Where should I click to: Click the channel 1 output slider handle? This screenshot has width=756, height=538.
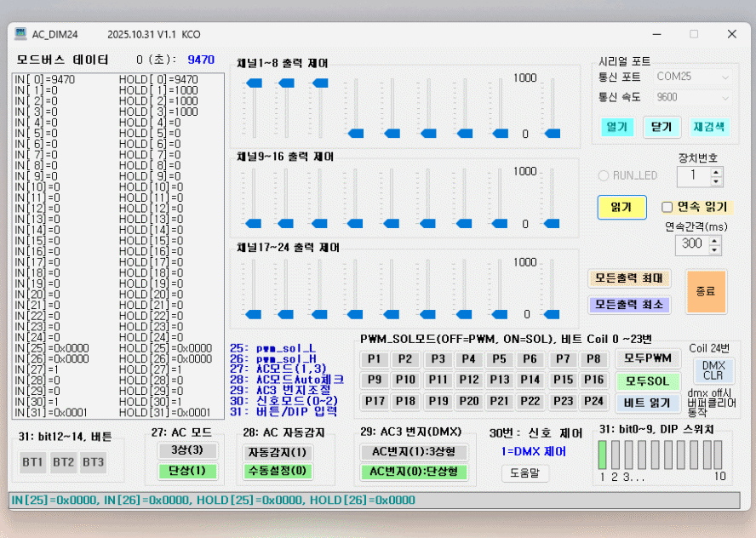[253, 83]
